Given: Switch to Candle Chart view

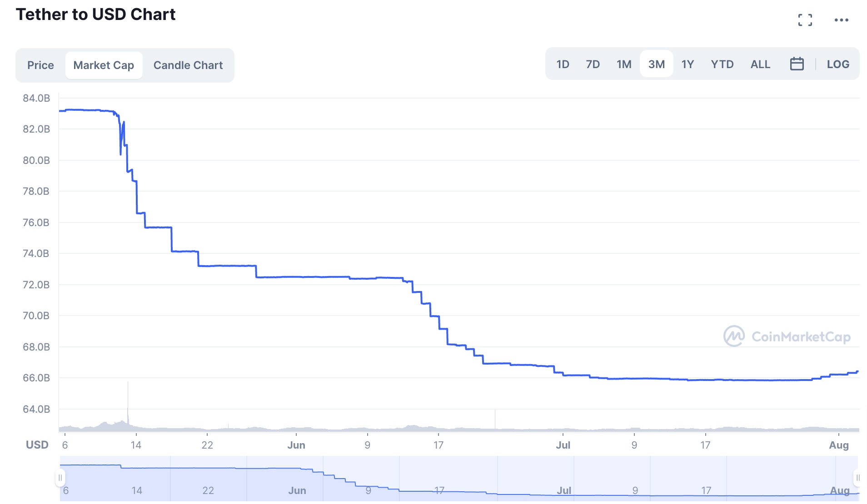Looking at the screenshot, I should [x=188, y=65].
